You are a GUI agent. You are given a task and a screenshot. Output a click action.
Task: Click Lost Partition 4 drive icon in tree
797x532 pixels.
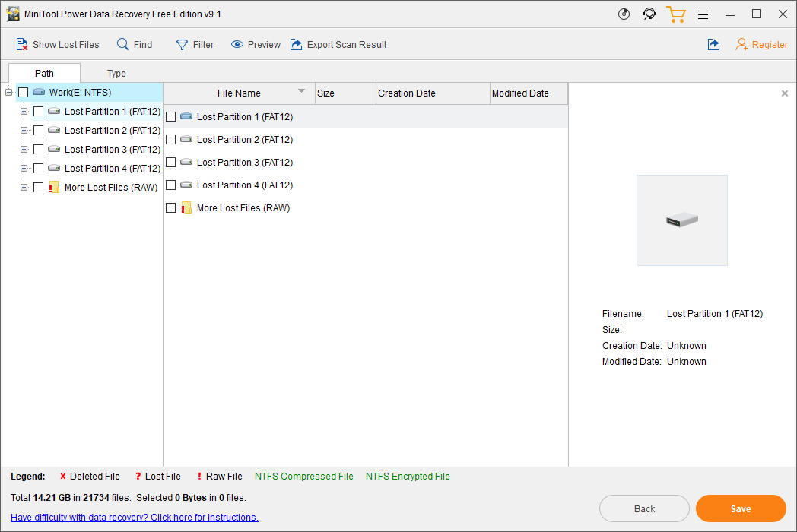(x=54, y=168)
